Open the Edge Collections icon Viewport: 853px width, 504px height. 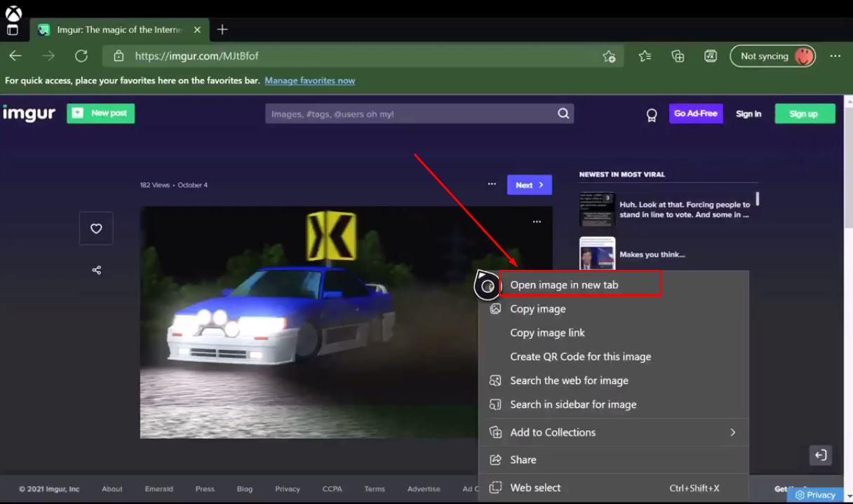[678, 56]
